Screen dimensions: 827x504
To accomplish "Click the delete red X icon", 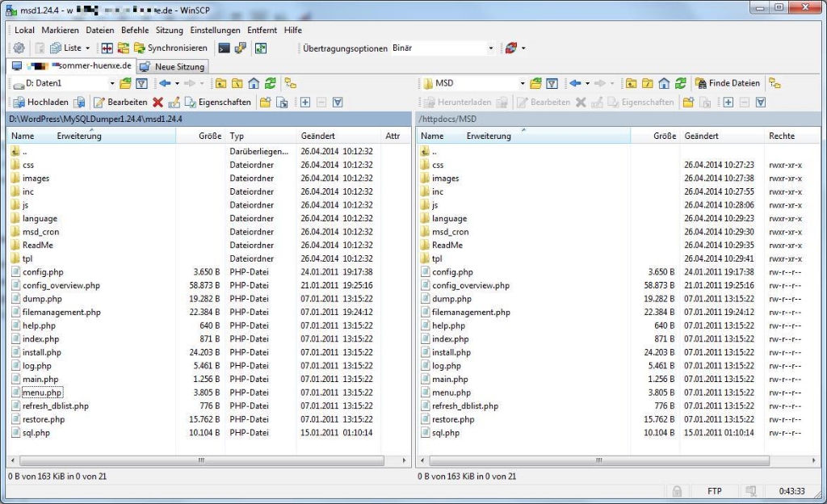I will pyautogui.click(x=157, y=101).
